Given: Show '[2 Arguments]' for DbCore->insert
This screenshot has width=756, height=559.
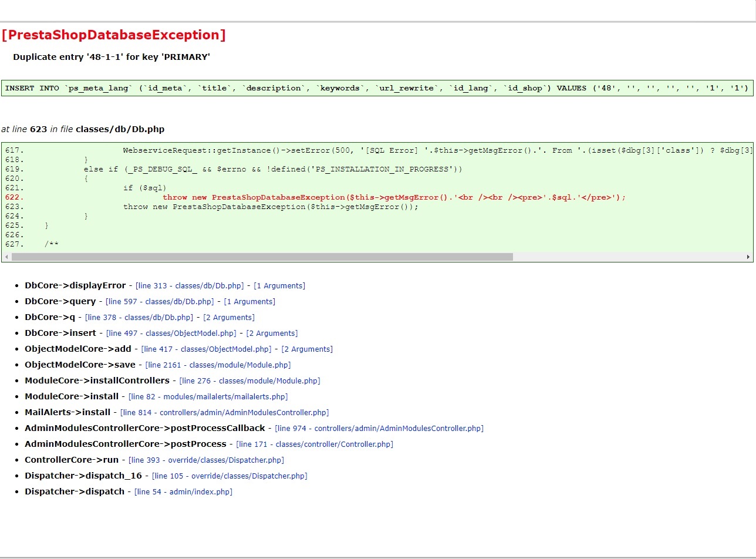Looking at the screenshot, I should (x=272, y=334).
